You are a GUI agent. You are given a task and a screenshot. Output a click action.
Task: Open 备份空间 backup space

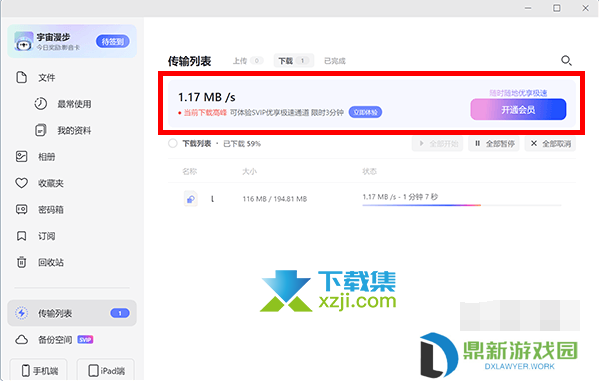(x=55, y=340)
